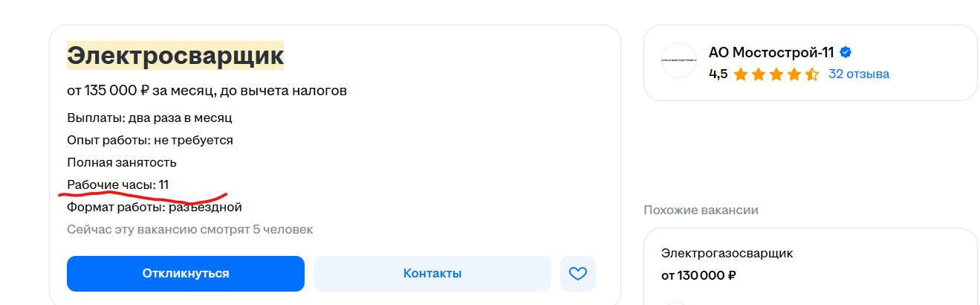Click the Похожие вакансии heading
This screenshot has height=305, width=980.
tap(701, 211)
